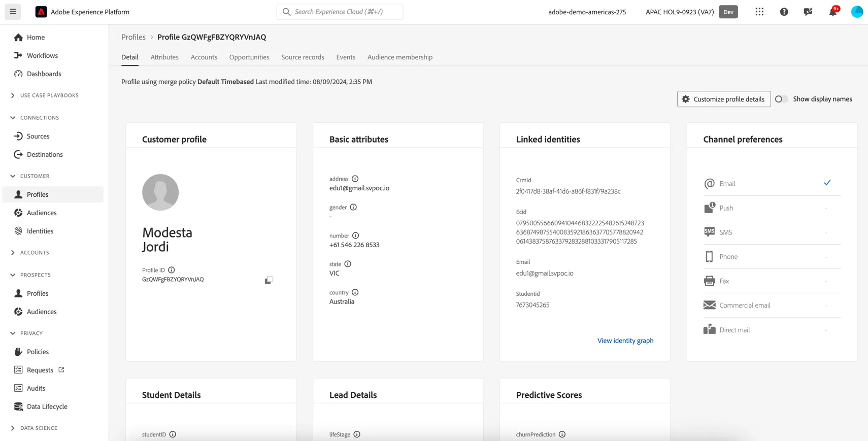Click the Adobe Experience Platform logo
The width and height of the screenshot is (868, 441).
click(x=41, y=12)
